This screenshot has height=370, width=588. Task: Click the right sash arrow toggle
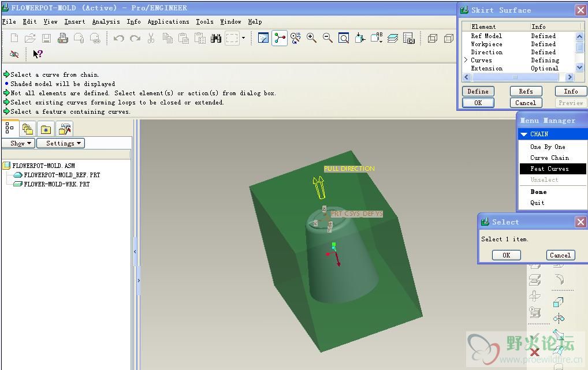[139, 281]
